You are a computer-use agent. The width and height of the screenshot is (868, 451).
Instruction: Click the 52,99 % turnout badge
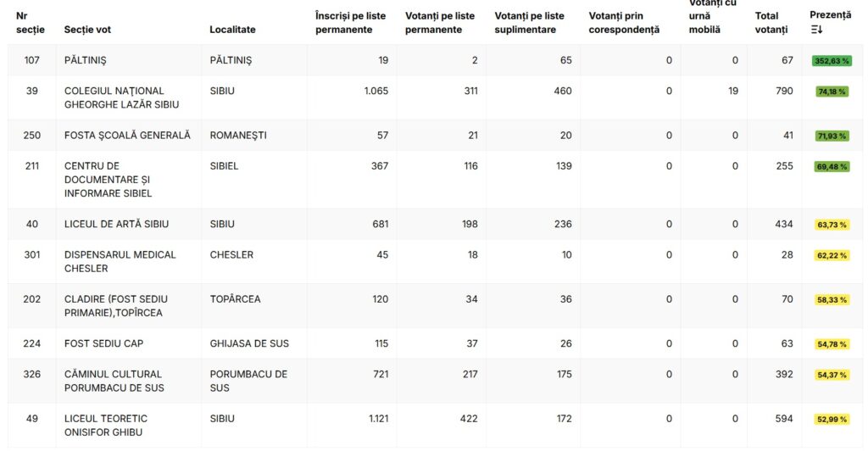tap(832, 419)
